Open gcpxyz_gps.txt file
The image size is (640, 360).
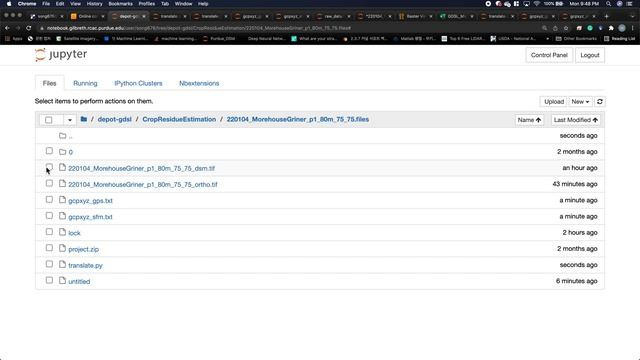tap(90, 201)
